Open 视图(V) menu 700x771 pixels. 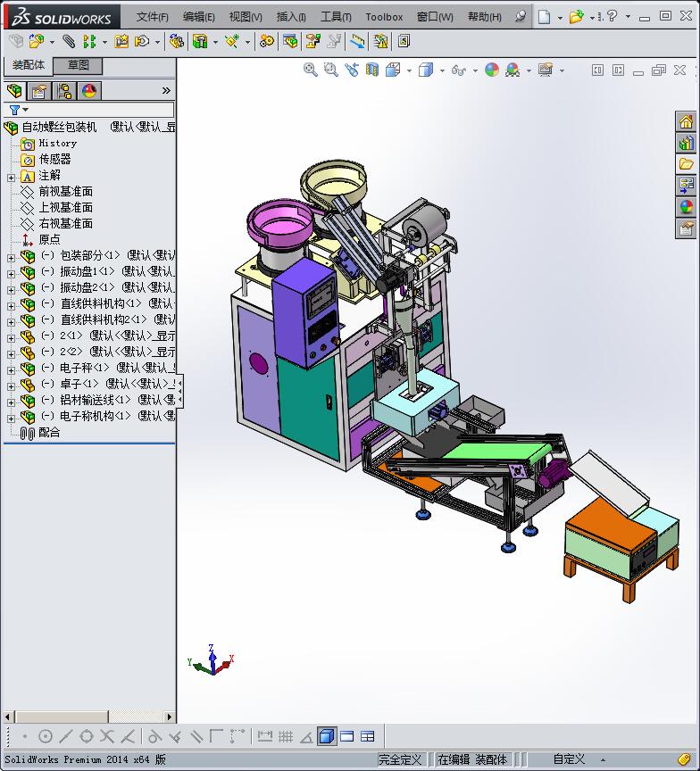click(246, 17)
